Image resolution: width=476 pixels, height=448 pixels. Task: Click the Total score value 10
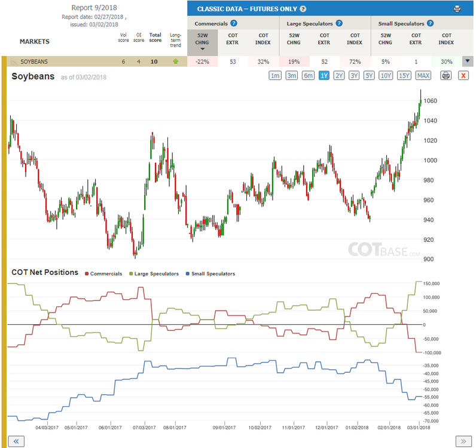pyautogui.click(x=154, y=62)
